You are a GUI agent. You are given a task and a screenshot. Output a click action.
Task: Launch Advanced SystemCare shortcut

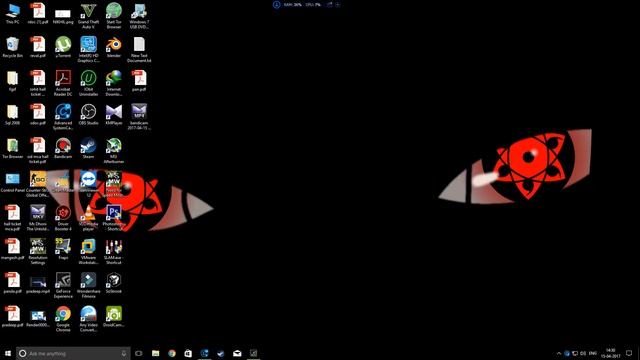[x=63, y=117]
